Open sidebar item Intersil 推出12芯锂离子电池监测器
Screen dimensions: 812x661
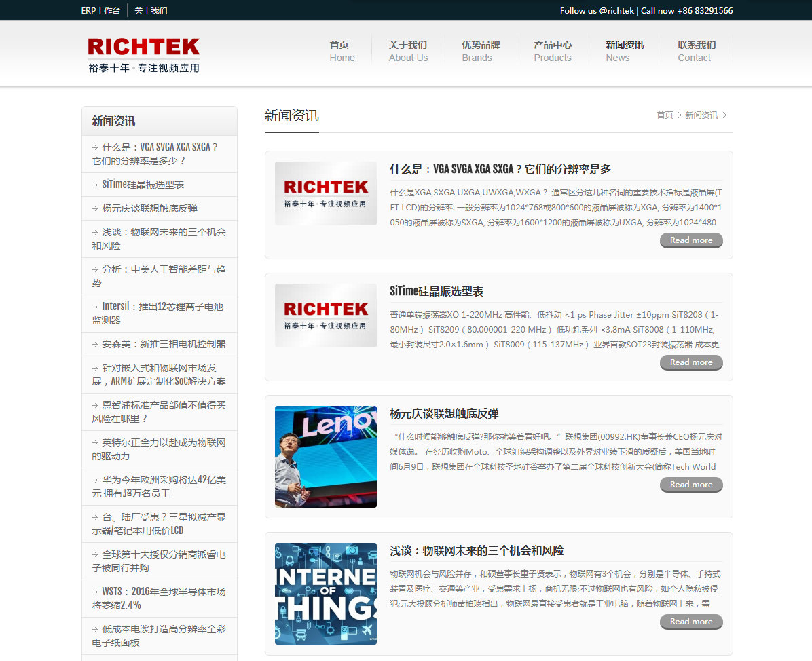[x=160, y=313]
